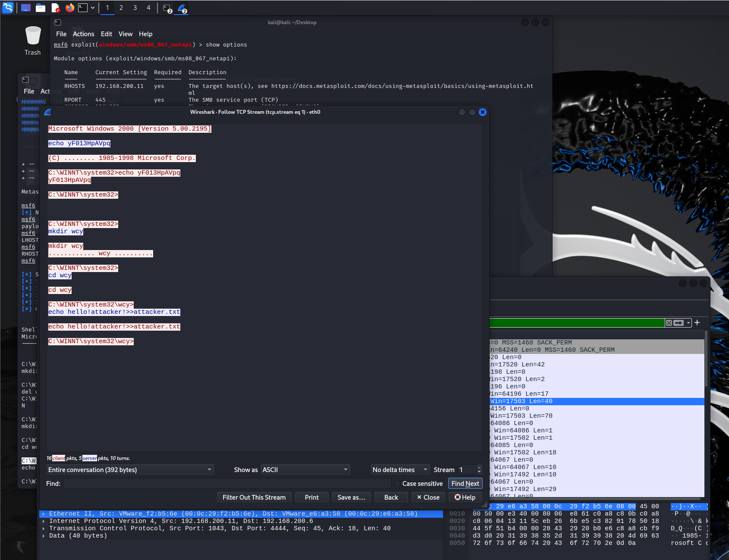Add a filter button with the plus icon
Image resolution: width=729 pixels, height=560 pixels.
697,322
